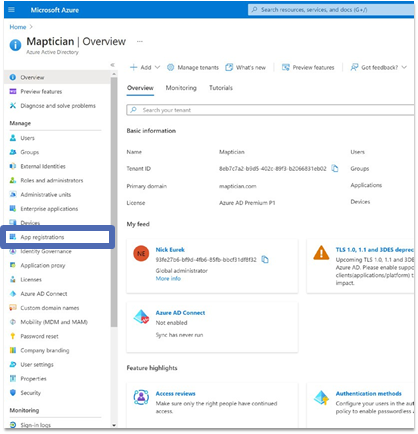
Task: Click the Application proxy icon
Action: coord(13,265)
